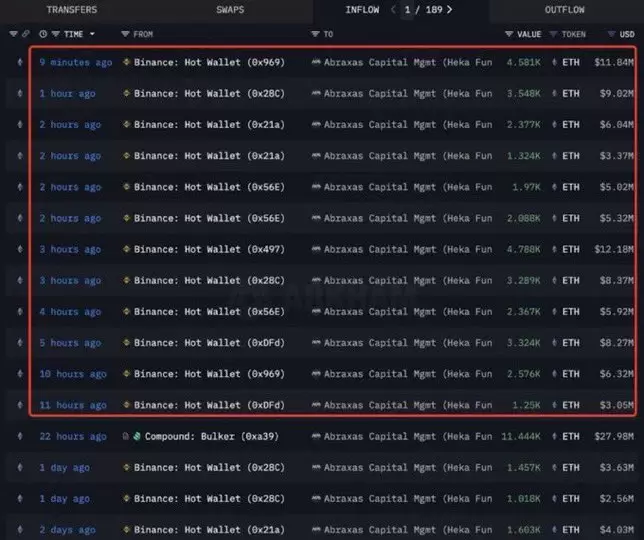Open the '1 hour ago' transaction link
The height and width of the screenshot is (540, 644).
(67, 94)
